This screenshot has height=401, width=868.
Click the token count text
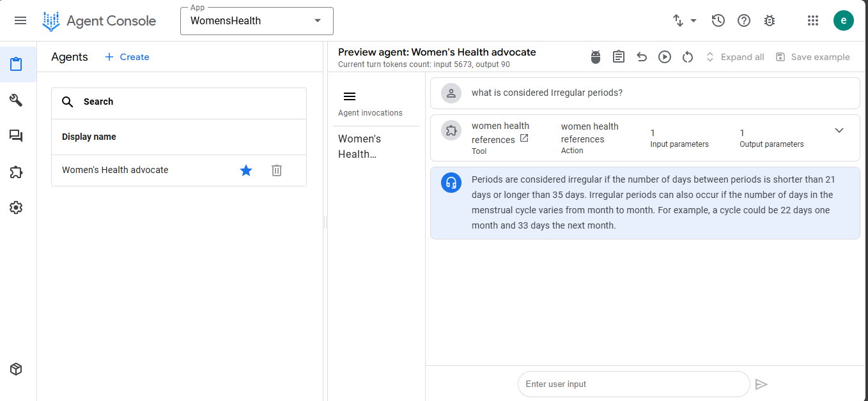[x=424, y=64]
